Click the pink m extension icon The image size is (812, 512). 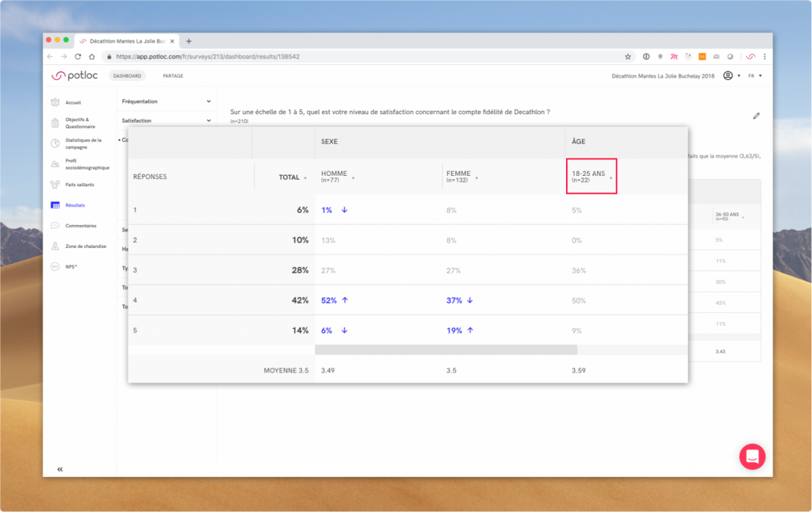pyautogui.click(x=674, y=56)
